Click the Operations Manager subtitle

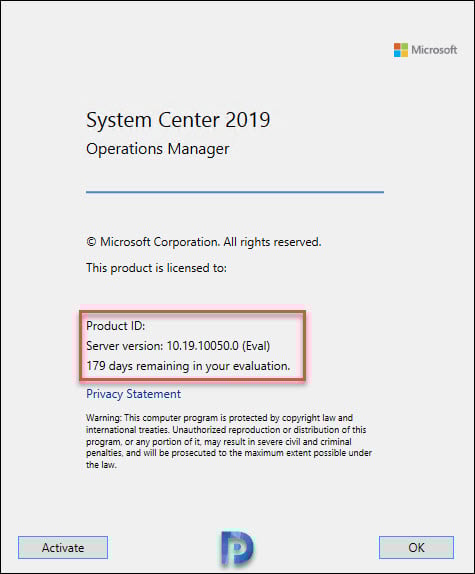[158, 149]
